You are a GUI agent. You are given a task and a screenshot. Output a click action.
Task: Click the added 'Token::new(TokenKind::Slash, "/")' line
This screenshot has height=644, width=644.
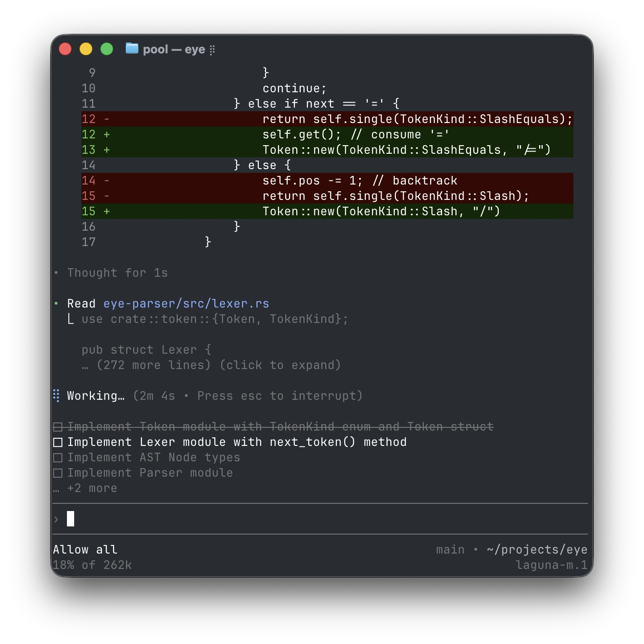click(327, 211)
